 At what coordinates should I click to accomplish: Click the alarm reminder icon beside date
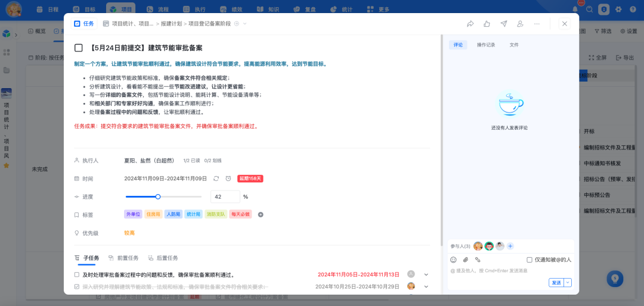(228, 179)
